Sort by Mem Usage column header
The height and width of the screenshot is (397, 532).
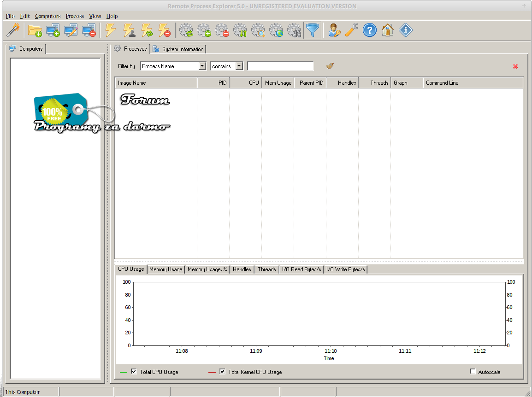point(278,83)
